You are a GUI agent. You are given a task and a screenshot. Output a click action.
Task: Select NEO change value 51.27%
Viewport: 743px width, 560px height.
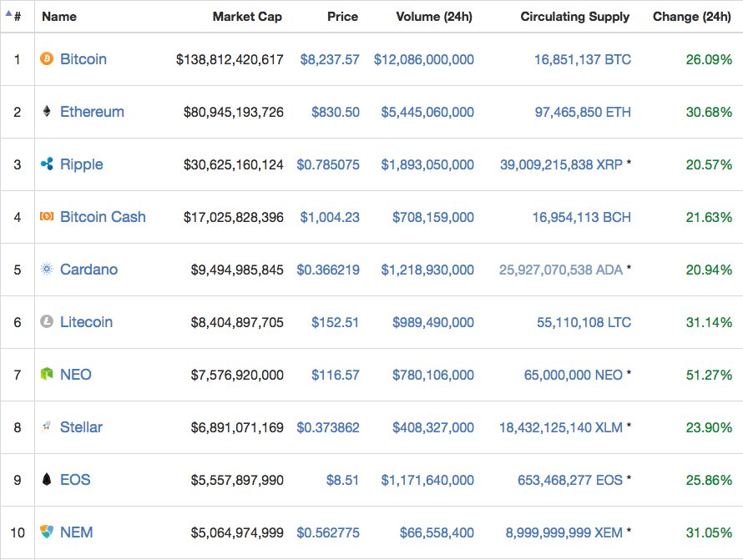tap(709, 376)
